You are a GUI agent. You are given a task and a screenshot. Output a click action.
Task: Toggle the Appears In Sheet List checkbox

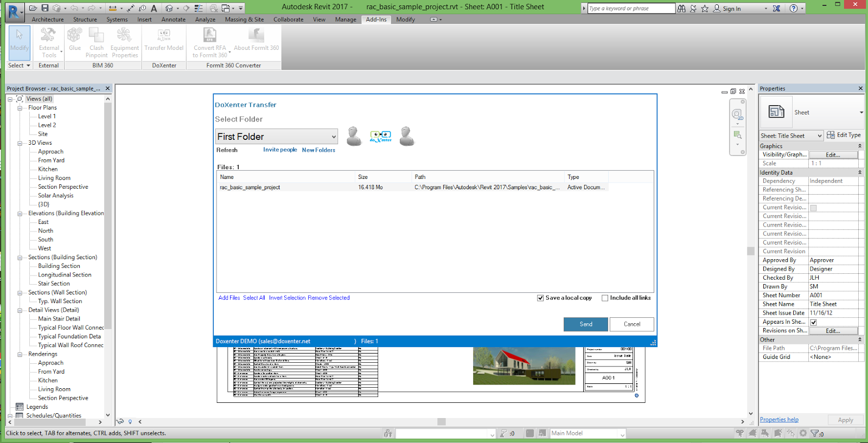[x=813, y=322]
